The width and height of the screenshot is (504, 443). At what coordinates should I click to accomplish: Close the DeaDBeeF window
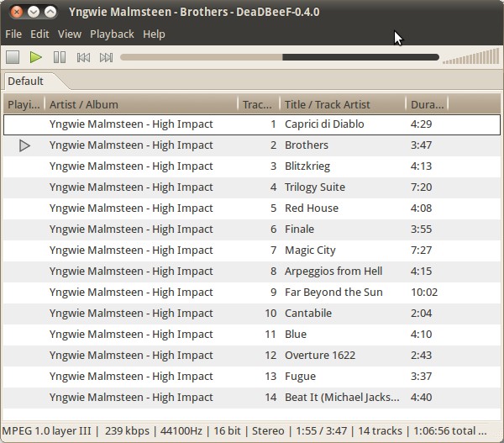click(17, 12)
